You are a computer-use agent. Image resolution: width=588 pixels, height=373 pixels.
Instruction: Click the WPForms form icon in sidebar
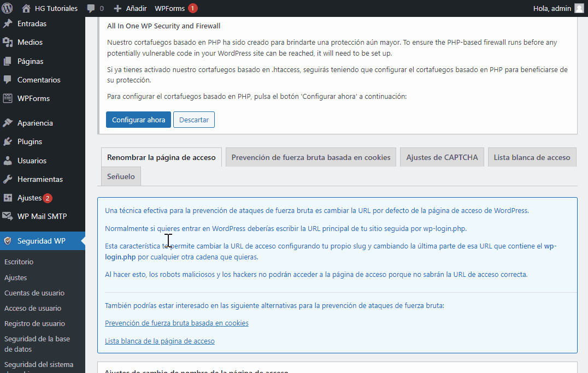pyautogui.click(x=8, y=98)
